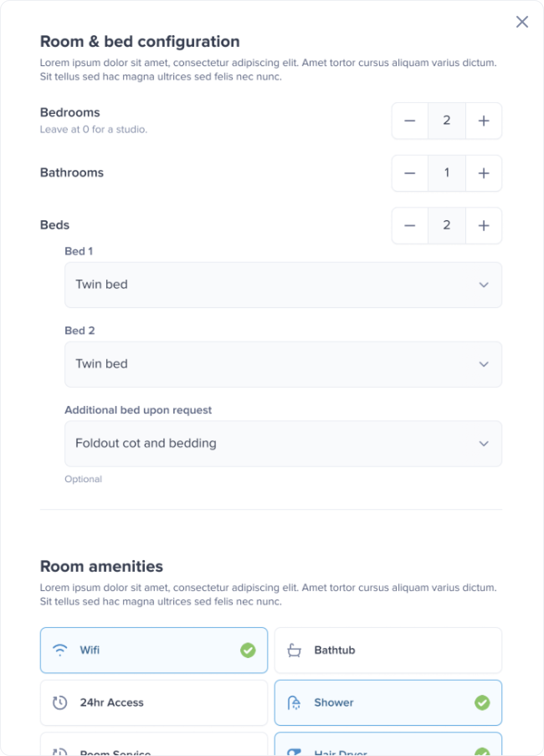This screenshot has width=544, height=756.
Task: Deselect the Wifi amenity green checkmark
Action: [248, 650]
